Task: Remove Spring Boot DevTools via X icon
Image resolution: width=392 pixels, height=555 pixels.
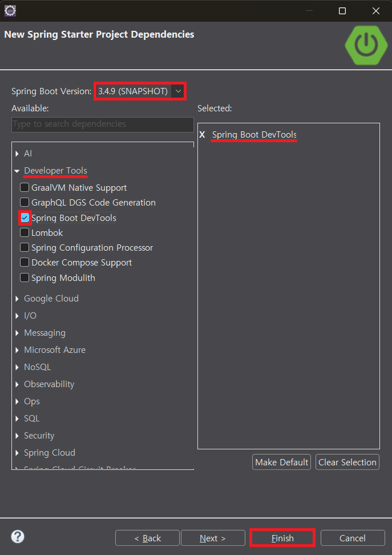Action: click(202, 135)
